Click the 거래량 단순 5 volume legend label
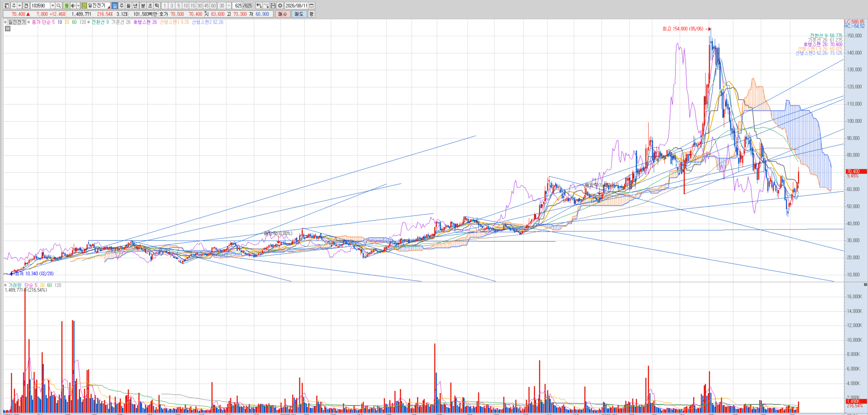The image size is (868, 415). 23,285
